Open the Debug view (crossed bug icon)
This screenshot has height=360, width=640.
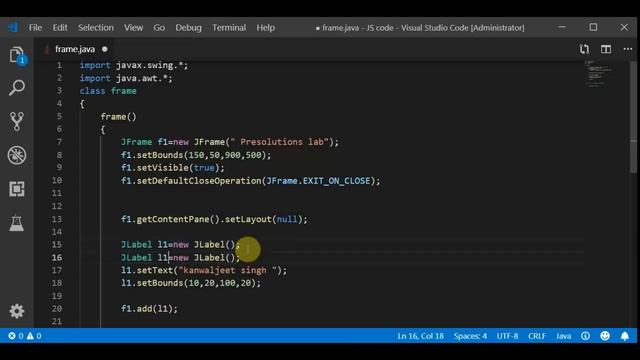pyautogui.click(x=17, y=155)
